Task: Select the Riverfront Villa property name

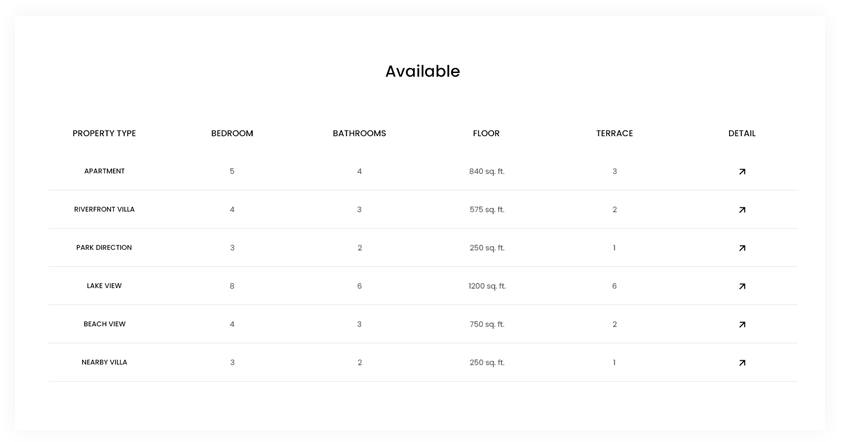Action: tap(104, 209)
